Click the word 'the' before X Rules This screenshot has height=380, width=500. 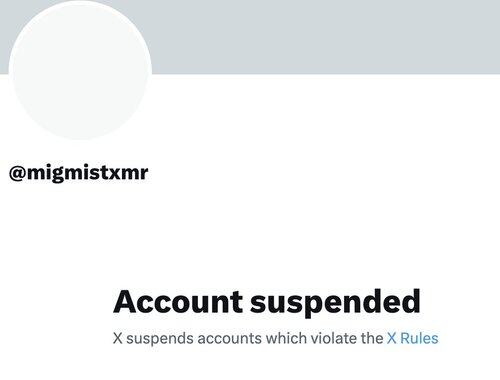(372, 338)
